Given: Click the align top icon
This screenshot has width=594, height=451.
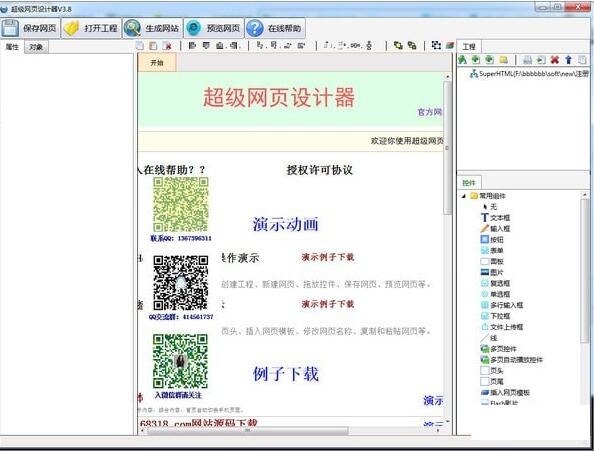Looking at the screenshot, I should (x=206, y=45).
